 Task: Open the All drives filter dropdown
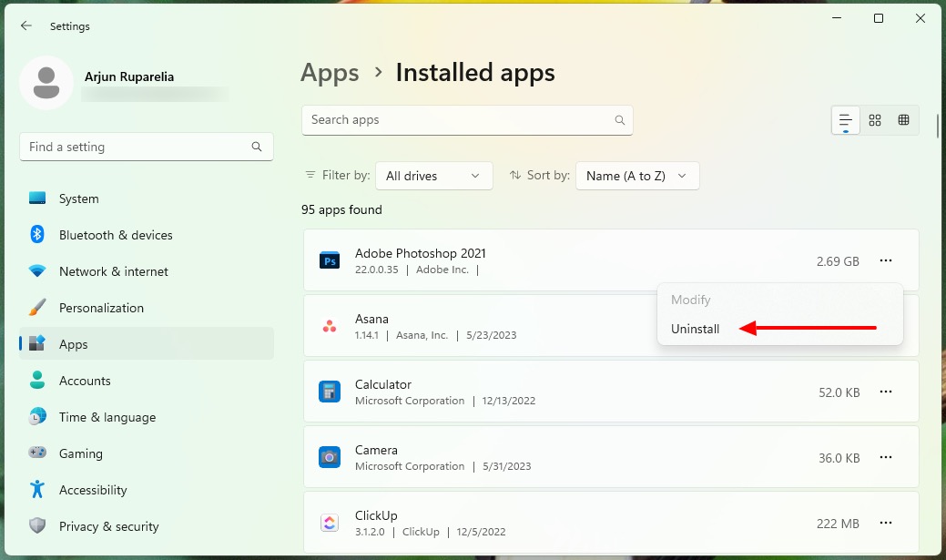click(433, 176)
